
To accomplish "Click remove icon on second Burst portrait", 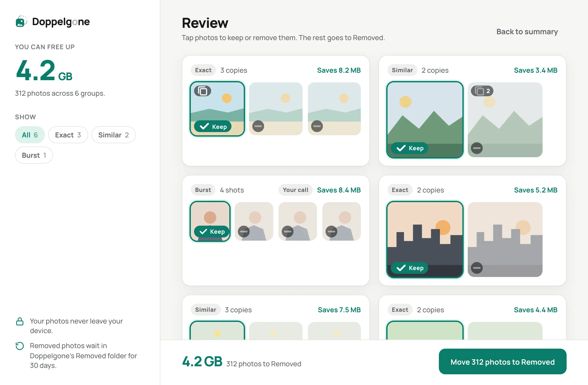I will click(x=244, y=232).
